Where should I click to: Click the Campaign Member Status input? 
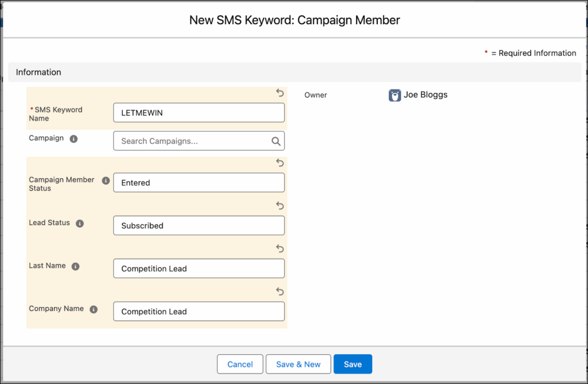point(199,183)
